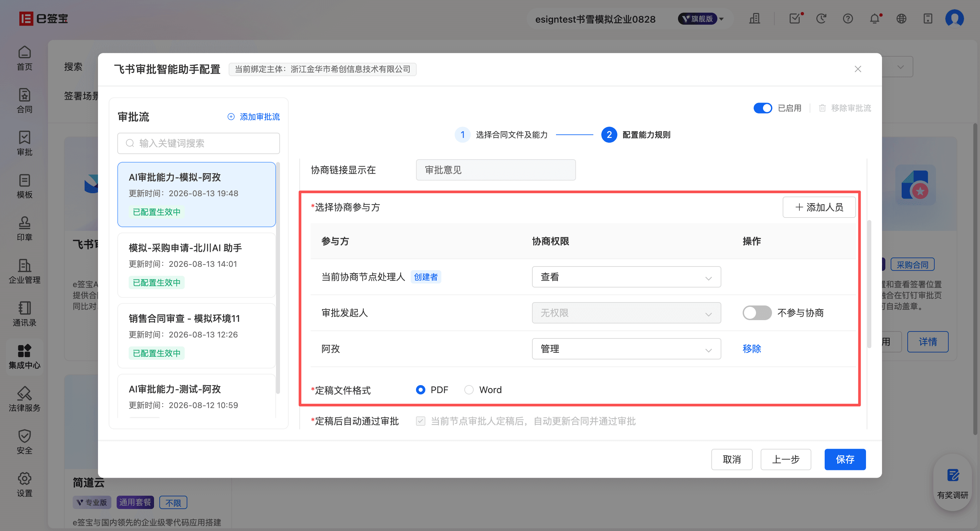Open the help question mark icon
Screen dimensions: 980x531
click(848, 18)
